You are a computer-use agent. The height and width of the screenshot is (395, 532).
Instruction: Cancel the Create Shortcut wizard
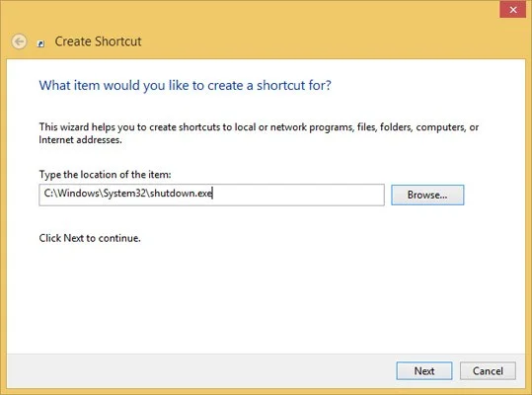[488, 370]
